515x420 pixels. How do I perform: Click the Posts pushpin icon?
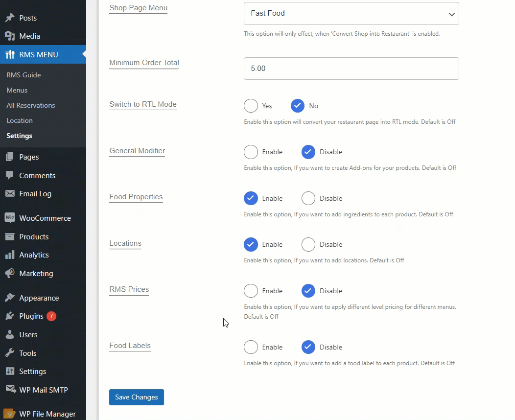pyautogui.click(x=10, y=18)
